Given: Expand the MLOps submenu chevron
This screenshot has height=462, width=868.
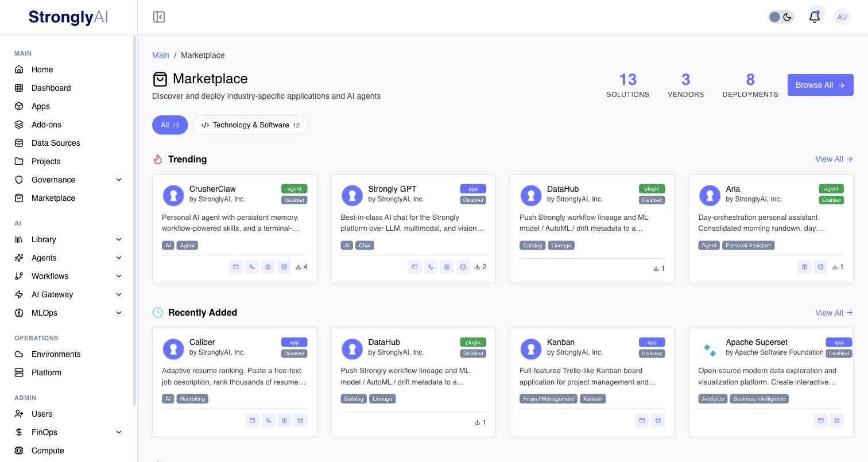Looking at the screenshot, I should [119, 313].
